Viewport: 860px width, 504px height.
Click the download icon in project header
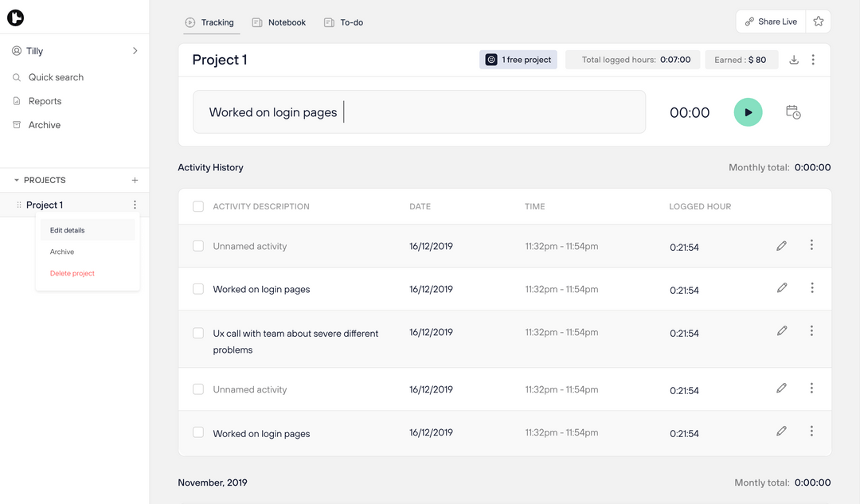794,60
